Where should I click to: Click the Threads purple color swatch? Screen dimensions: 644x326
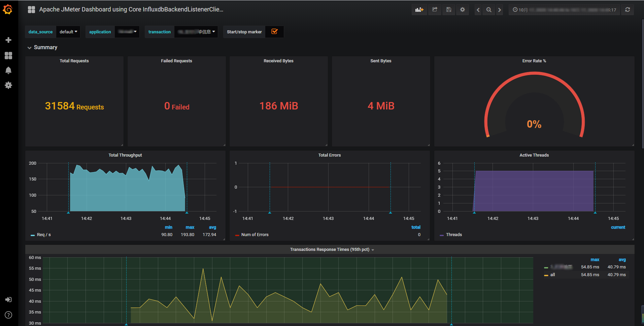[442, 235]
